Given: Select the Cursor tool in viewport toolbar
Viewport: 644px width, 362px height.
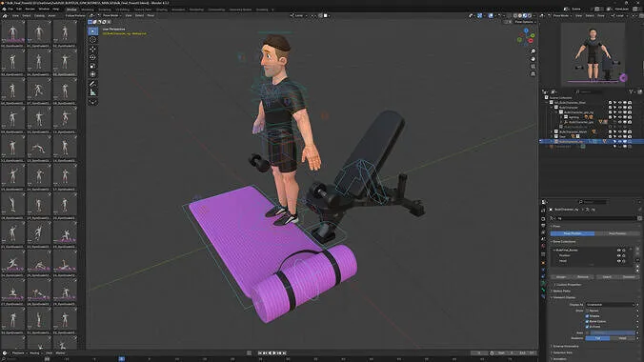Looking at the screenshot, I should click(x=92, y=40).
